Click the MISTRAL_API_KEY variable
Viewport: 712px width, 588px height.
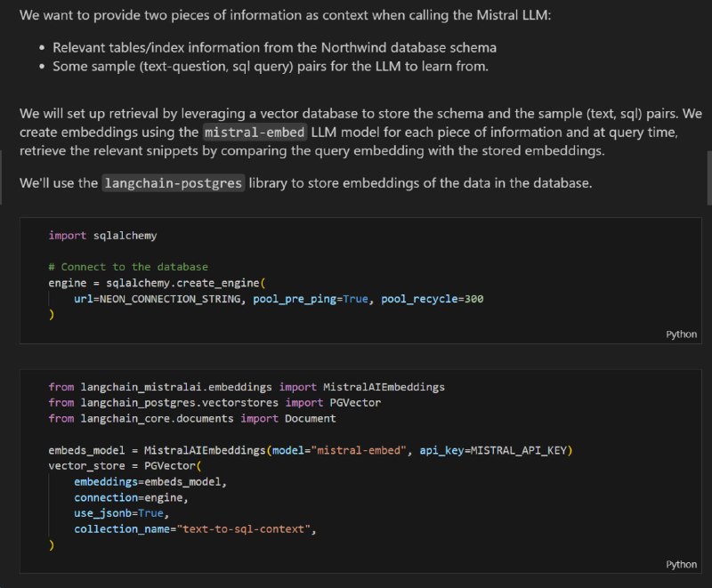[519, 450]
